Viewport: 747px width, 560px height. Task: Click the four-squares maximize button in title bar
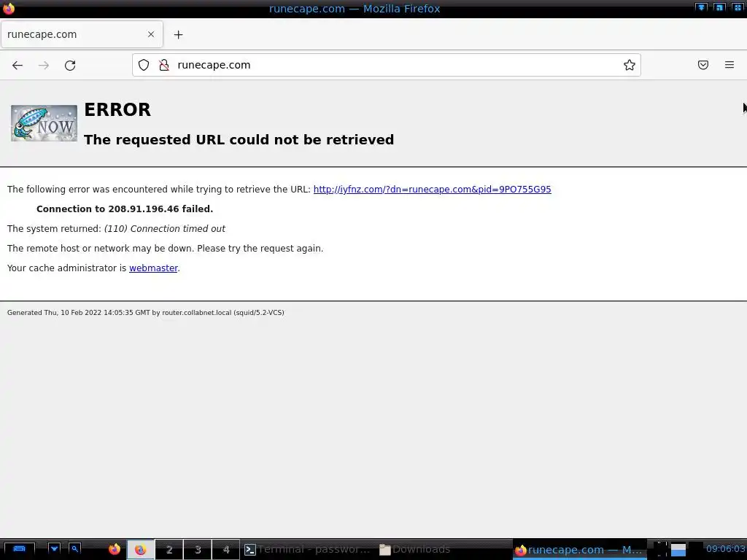pyautogui.click(x=737, y=7)
